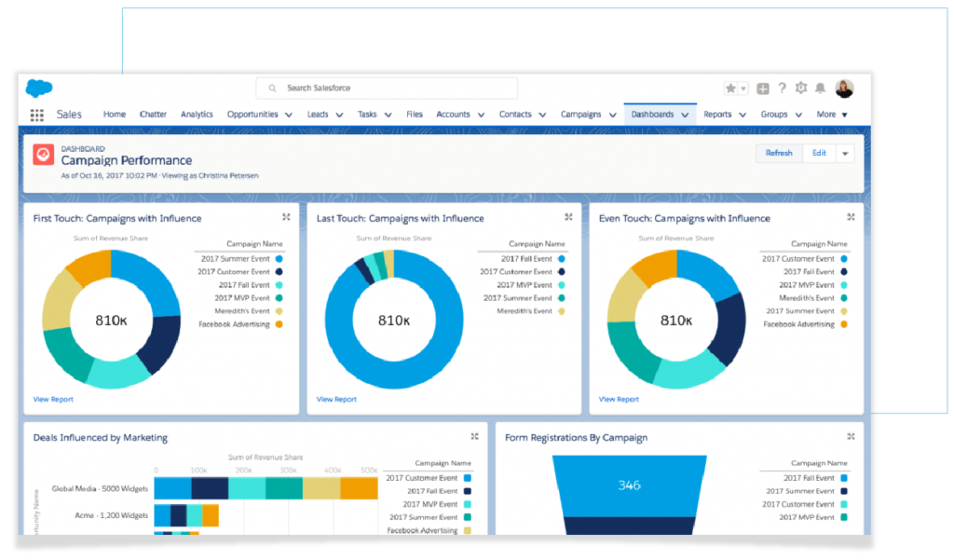Click the Favorites star icon

click(730, 89)
